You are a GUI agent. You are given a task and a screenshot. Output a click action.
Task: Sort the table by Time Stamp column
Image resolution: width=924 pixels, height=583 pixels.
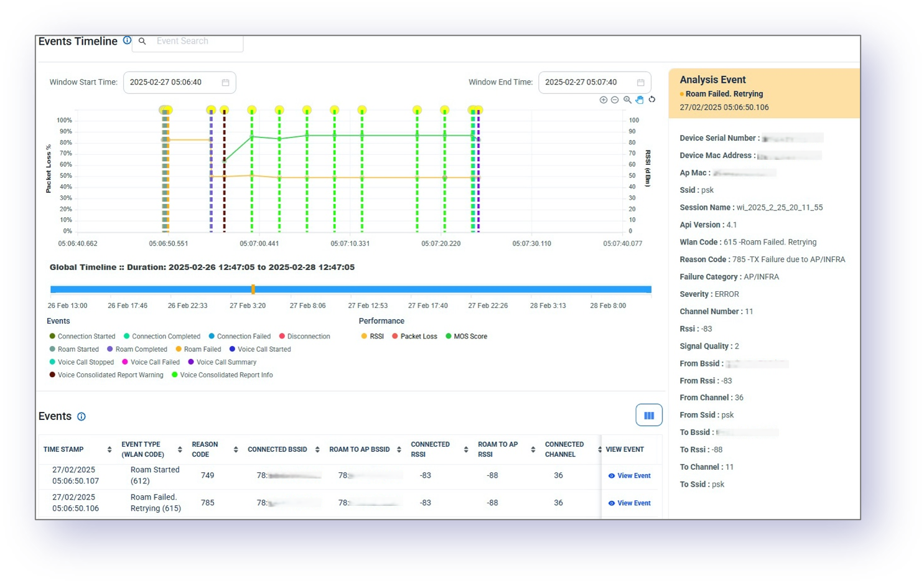pyautogui.click(x=110, y=449)
